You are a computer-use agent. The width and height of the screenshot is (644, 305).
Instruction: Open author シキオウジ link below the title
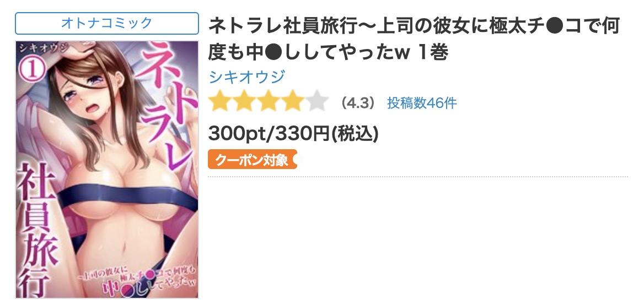tap(247, 77)
